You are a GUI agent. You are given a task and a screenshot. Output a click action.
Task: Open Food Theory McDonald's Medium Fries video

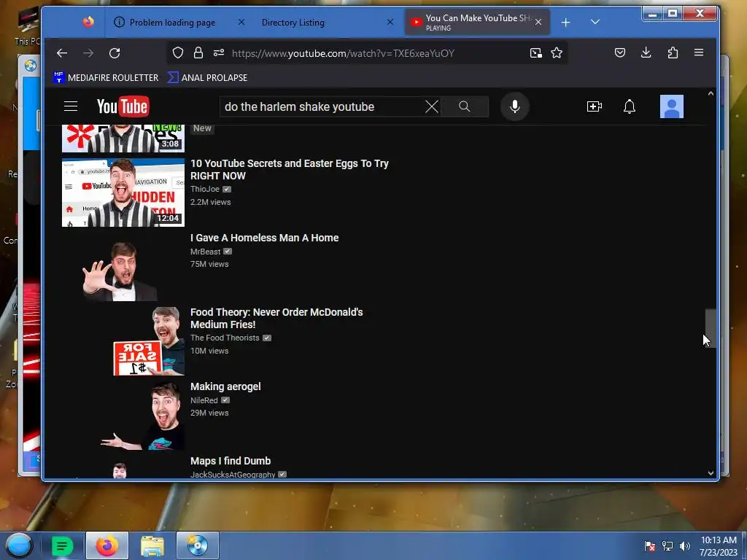[276, 318]
